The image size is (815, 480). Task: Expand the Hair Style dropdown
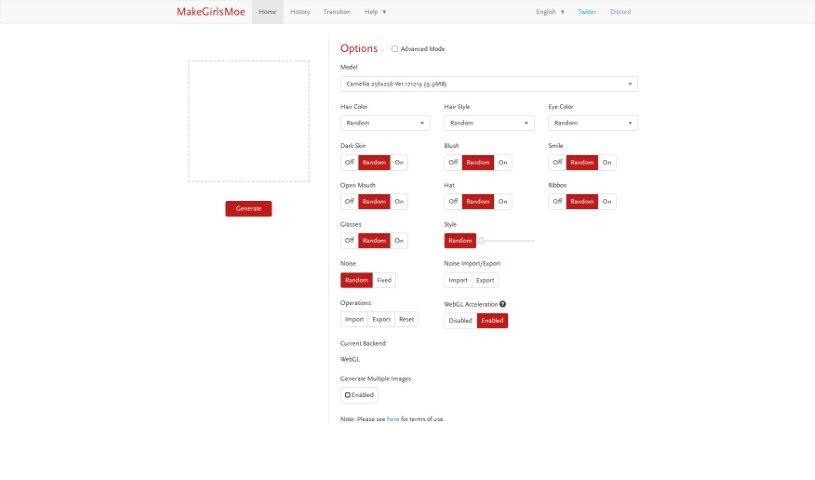pos(488,123)
